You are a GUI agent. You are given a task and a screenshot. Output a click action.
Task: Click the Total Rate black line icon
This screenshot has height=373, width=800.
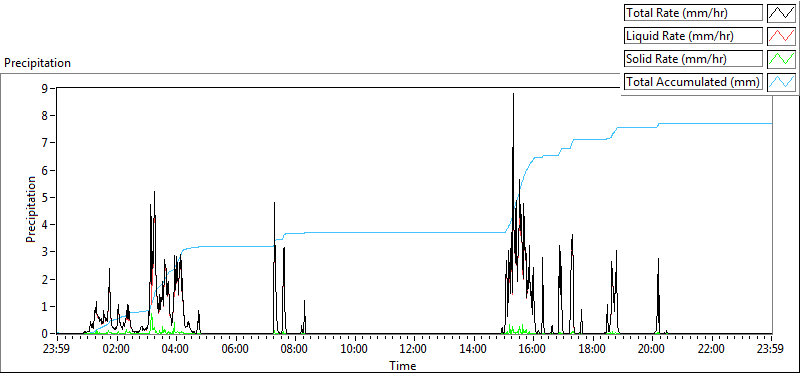tap(782, 13)
